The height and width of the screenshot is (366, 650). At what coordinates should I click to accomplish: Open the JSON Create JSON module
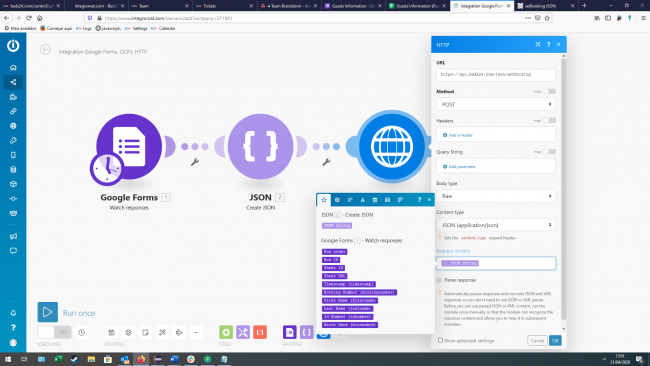click(x=260, y=146)
